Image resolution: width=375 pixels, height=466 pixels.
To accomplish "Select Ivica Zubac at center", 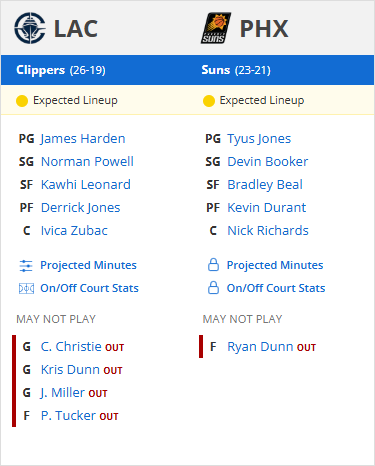I will tap(74, 231).
